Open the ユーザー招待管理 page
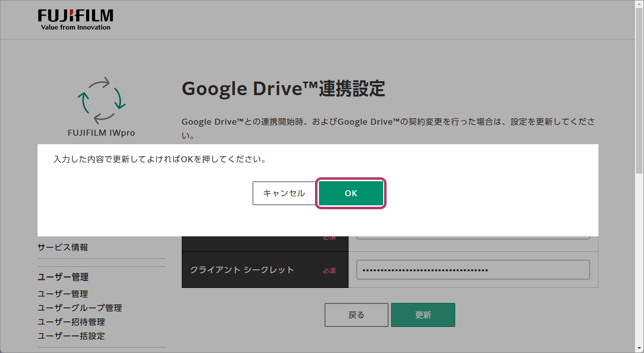The width and height of the screenshot is (644, 353). [71, 322]
